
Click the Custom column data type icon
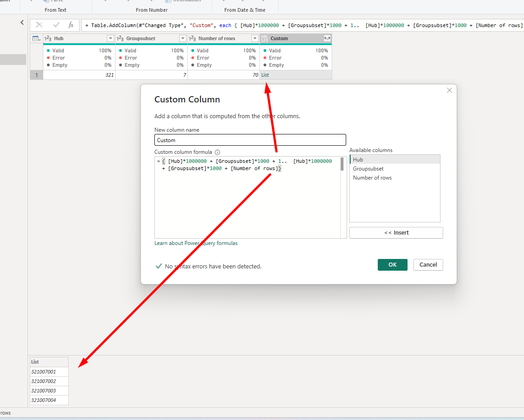click(x=264, y=38)
